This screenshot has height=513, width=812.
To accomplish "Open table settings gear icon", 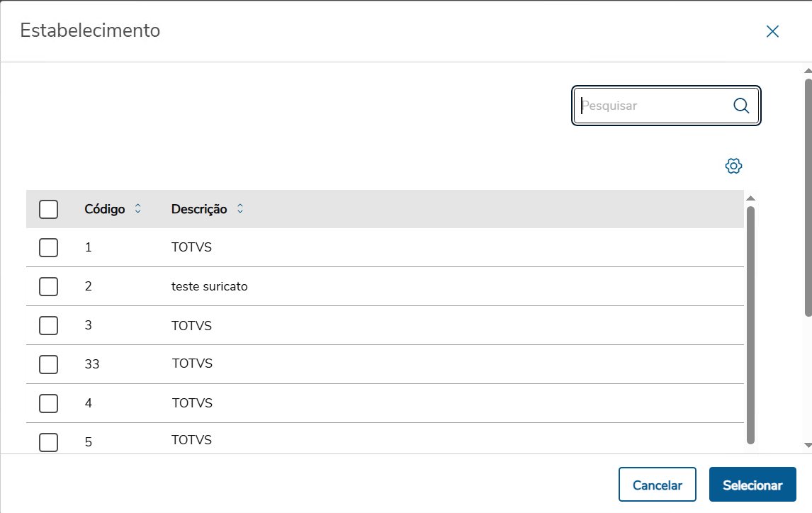I will coord(733,166).
